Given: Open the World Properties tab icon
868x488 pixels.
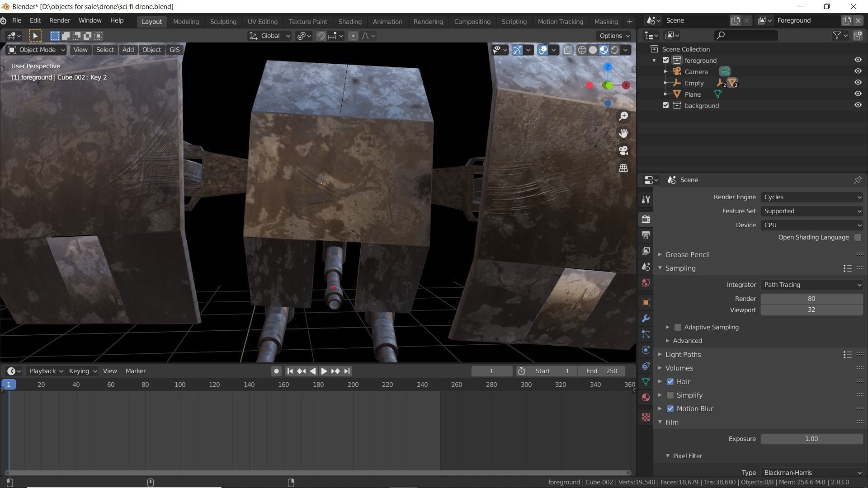Looking at the screenshot, I should 646,283.
